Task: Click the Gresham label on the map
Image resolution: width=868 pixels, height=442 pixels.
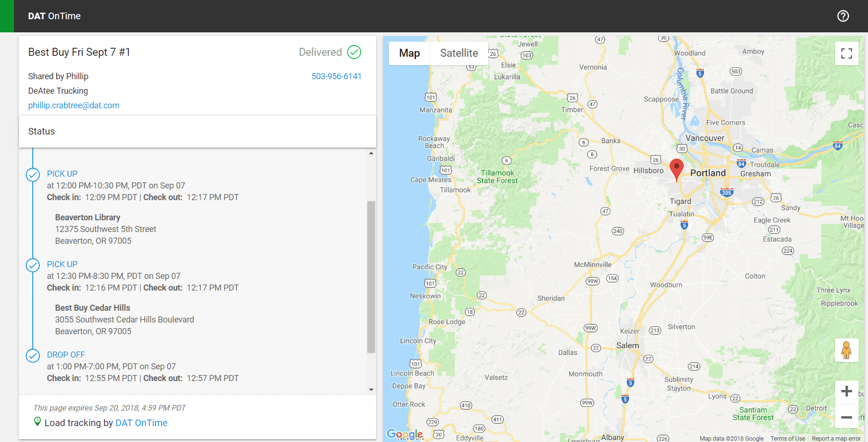Action: pos(756,174)
